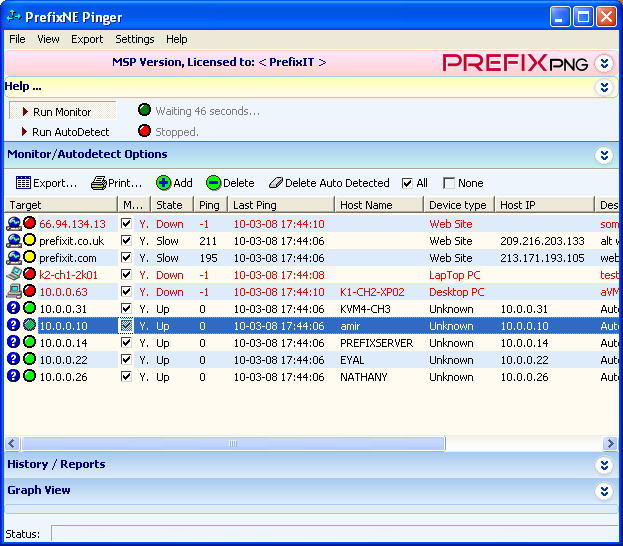Add a new target with Add button
Viewport: 623px width, 546px height.
point(174,183)
